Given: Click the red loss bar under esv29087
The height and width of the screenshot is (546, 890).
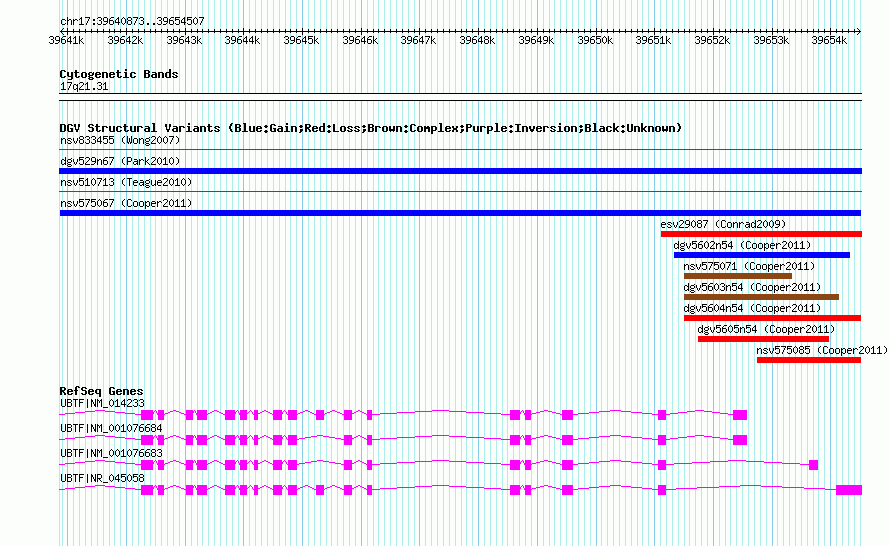Looking at the screenshot, I should click(x=761, y=234).
